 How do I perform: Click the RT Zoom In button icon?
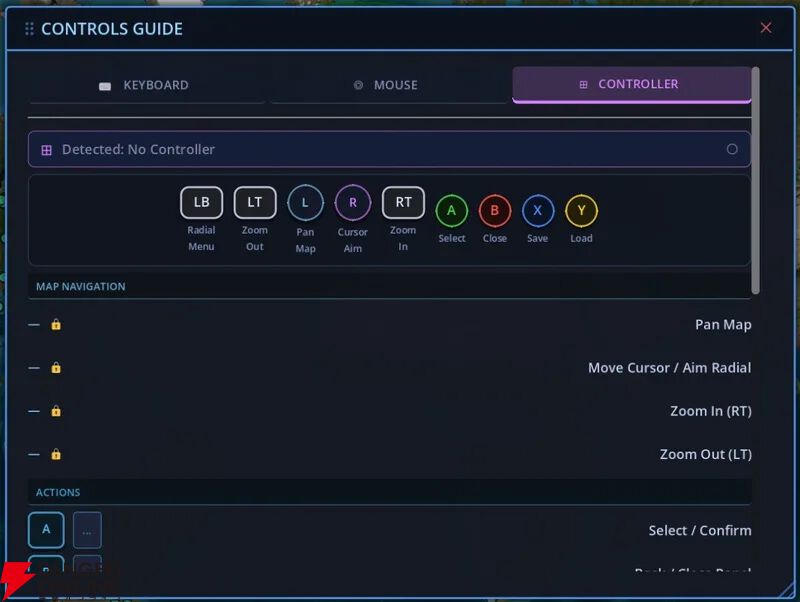403,202
